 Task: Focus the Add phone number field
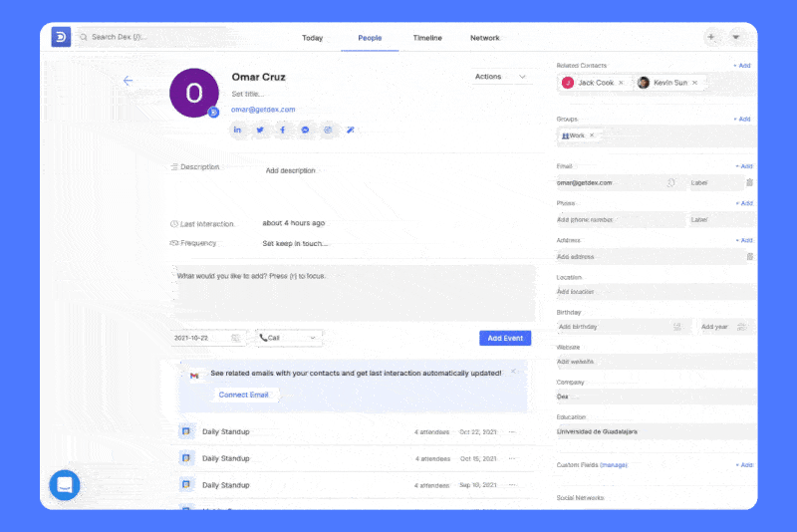pyautogui.click(x=618, y=219)
